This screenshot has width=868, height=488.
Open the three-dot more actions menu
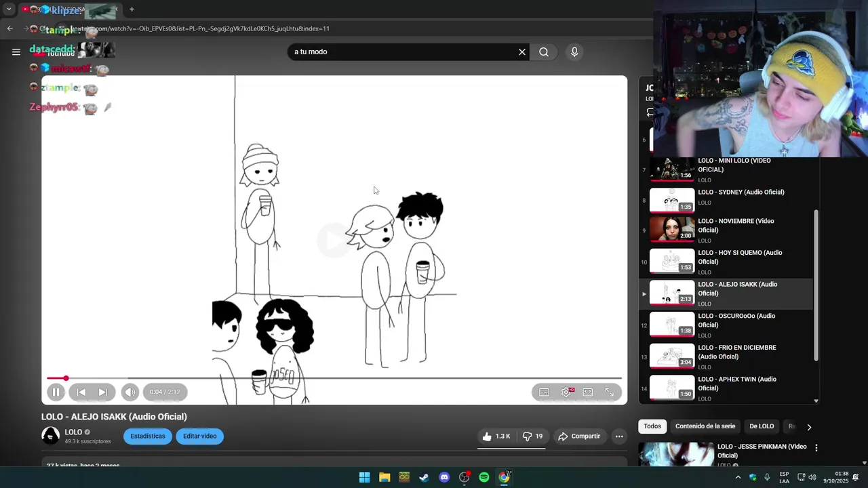(x=619, y=436)
